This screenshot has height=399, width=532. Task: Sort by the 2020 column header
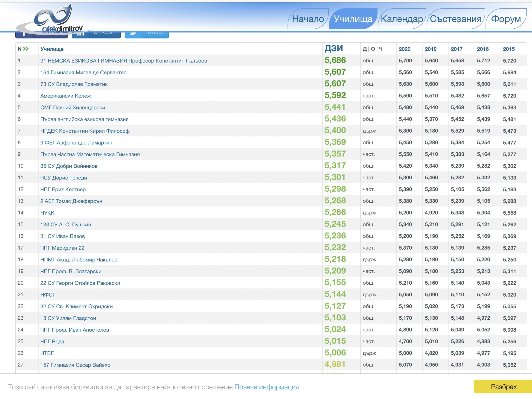point(404,49)
